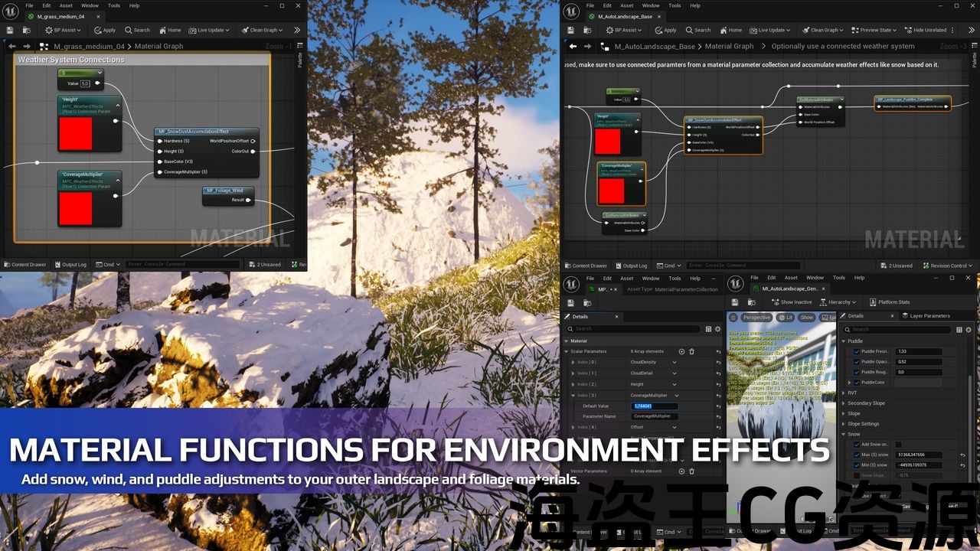The width and height of the screenshot is (980, 551).
Task: Click Save icon in M_grass_medium_04 editor toolbar
Action: click(x=10, y=30)
